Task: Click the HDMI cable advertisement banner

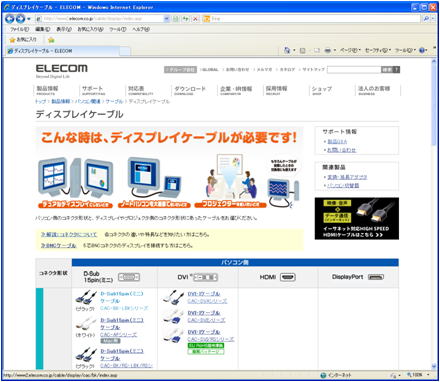Action: (x=357, y=218)
